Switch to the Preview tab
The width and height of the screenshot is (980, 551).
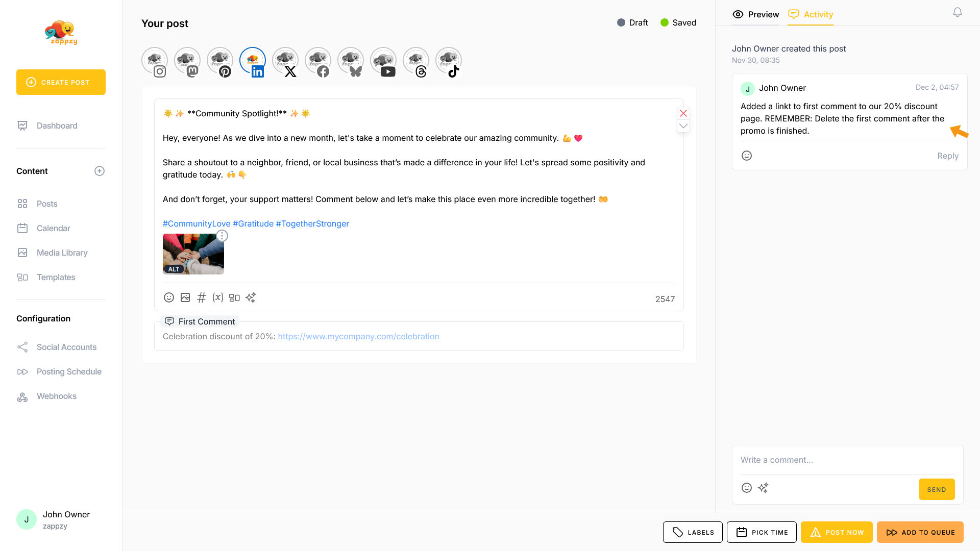pyautogui.click(x=756, y=14)
